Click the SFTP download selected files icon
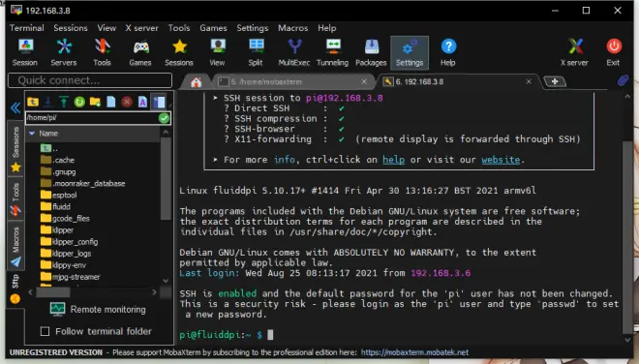 pyautogui.click(x=47, y=102)
